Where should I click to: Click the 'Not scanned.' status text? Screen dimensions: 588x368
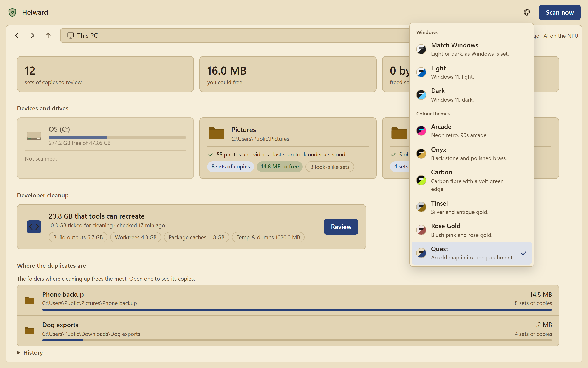pyautogui.click(x=41, y=158)
